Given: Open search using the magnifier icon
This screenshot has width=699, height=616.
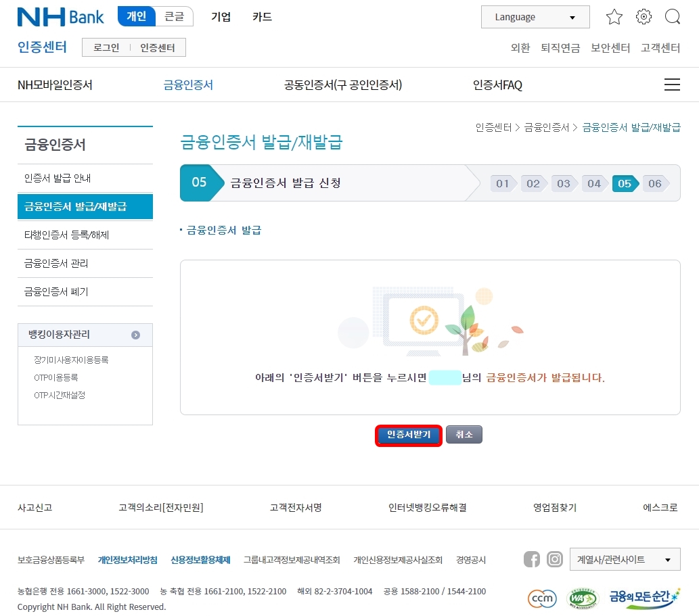Looking at the screenshot, I should point(672,17).
